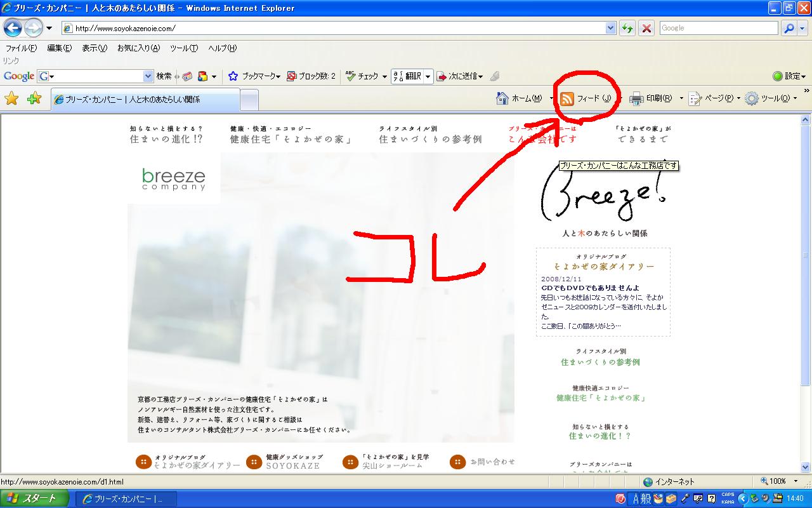Click the 健康グッズショップ SOYOKAZE bottom button

(x=284, y=462)
